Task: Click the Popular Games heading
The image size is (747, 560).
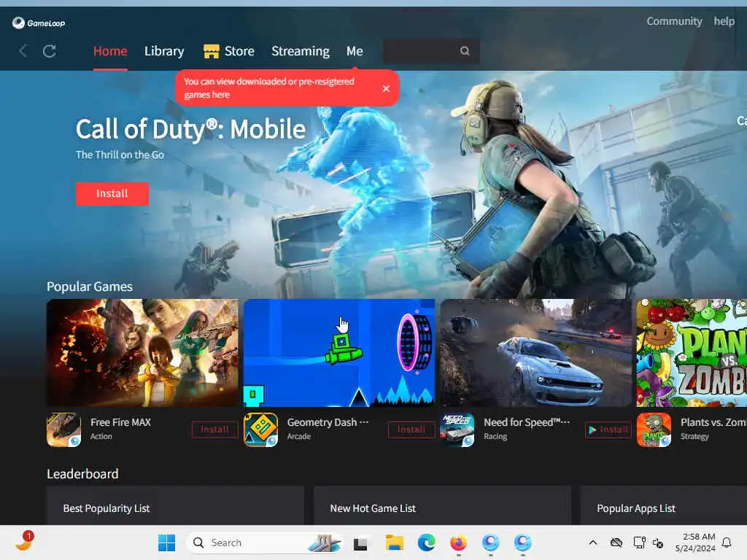Action: point(90,287)
